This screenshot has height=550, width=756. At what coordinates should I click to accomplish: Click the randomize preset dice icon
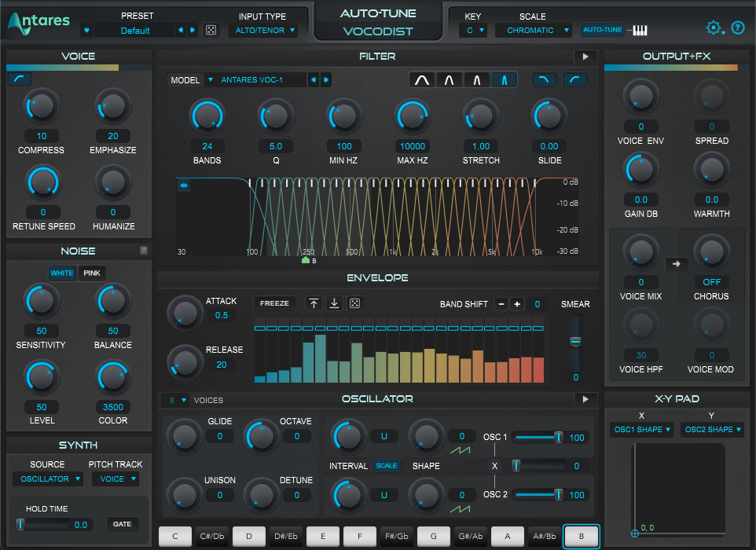point(211,30)
